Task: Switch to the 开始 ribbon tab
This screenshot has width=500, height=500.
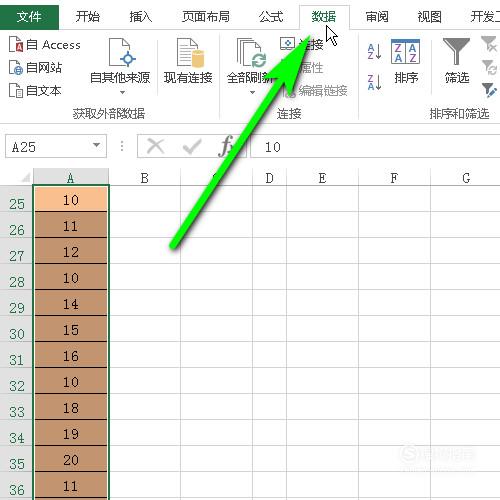Action: click(x=87, y=17)
